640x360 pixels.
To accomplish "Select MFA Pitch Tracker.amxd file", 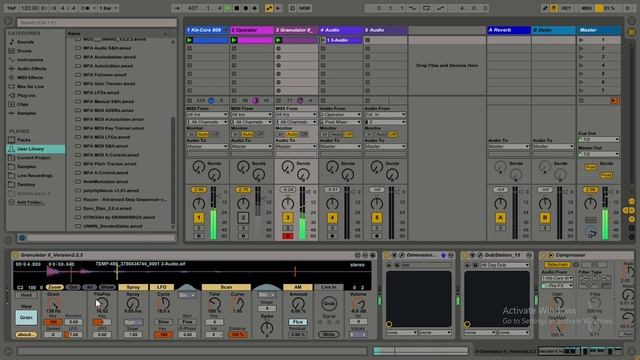I will point(109,164).
